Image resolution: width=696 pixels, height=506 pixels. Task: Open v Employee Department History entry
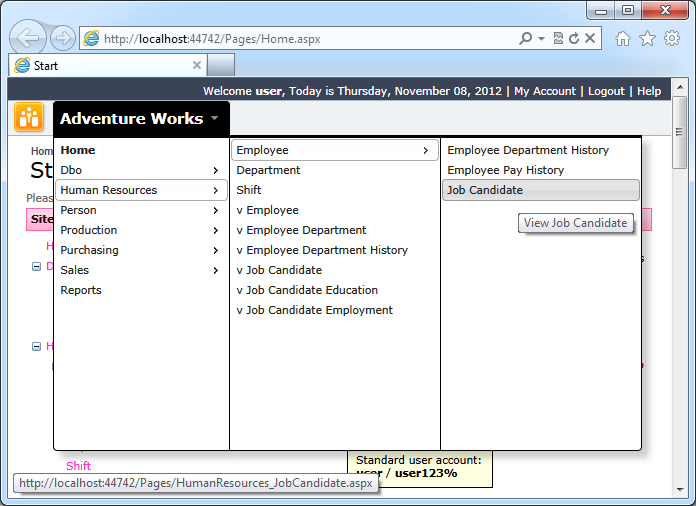click(x=335, y=250)
